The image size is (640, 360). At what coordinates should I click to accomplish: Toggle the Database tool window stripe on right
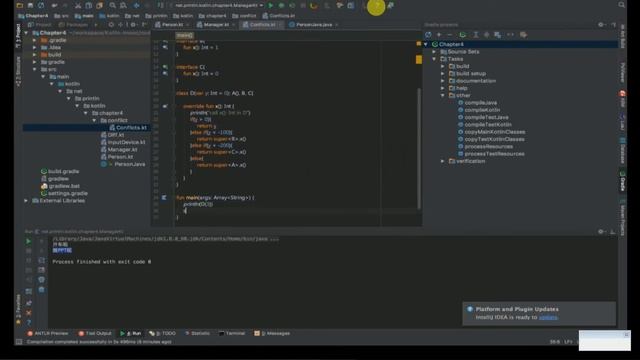pyautogui.click(x=622, y=151)
